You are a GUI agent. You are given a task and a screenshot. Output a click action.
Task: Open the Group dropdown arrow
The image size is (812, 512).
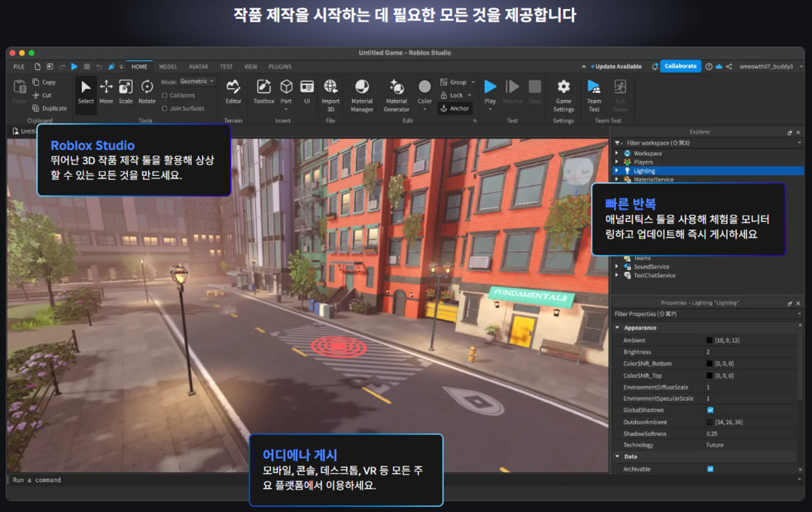pyautogui.click(x=473, y=82)
